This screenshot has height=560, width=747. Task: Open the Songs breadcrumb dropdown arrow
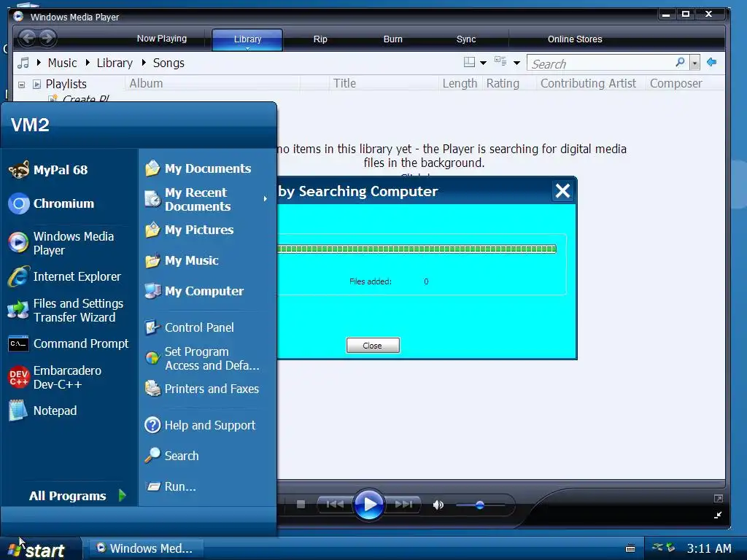coord(144,63)
